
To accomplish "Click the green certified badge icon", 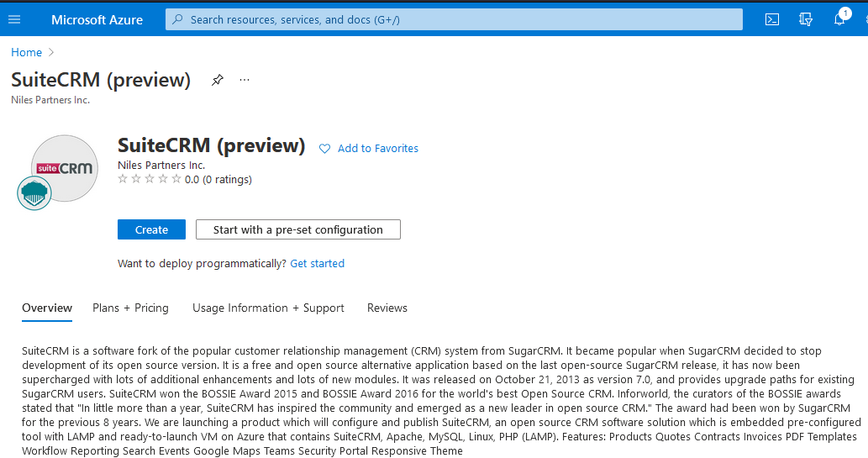I will pos(34,192).
